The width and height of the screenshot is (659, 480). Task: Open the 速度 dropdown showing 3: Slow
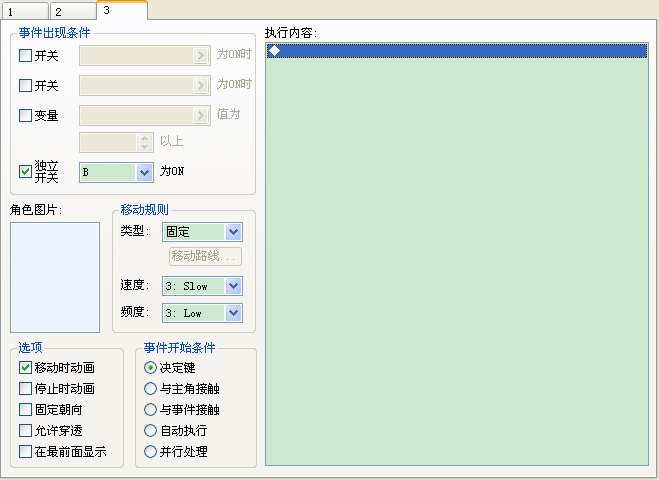[202, 286]
